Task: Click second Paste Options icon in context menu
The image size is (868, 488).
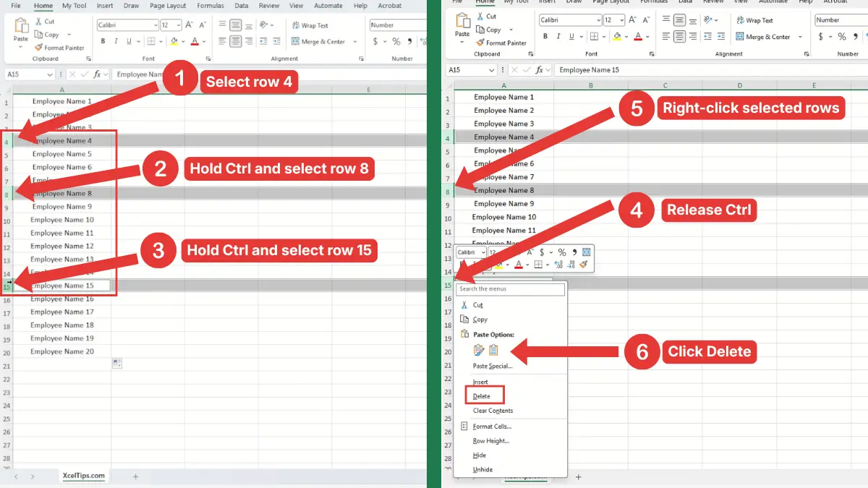Action: click(493, 350)
